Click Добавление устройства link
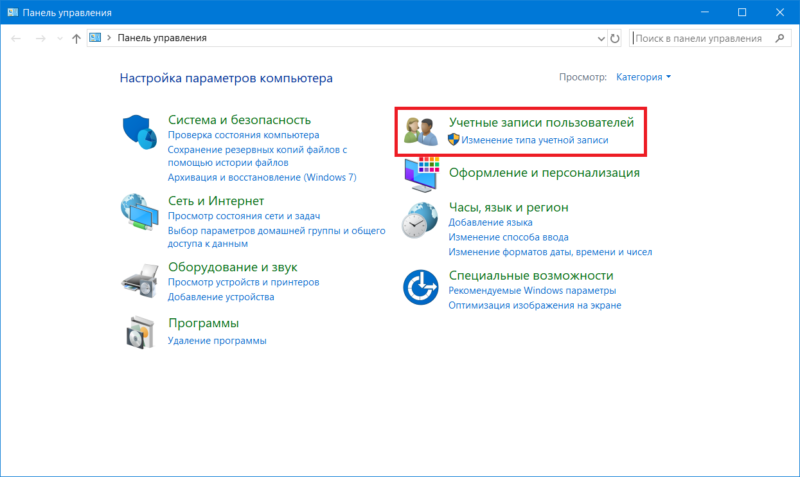Viewport: 800px width, 477px height. pos(221,297)
